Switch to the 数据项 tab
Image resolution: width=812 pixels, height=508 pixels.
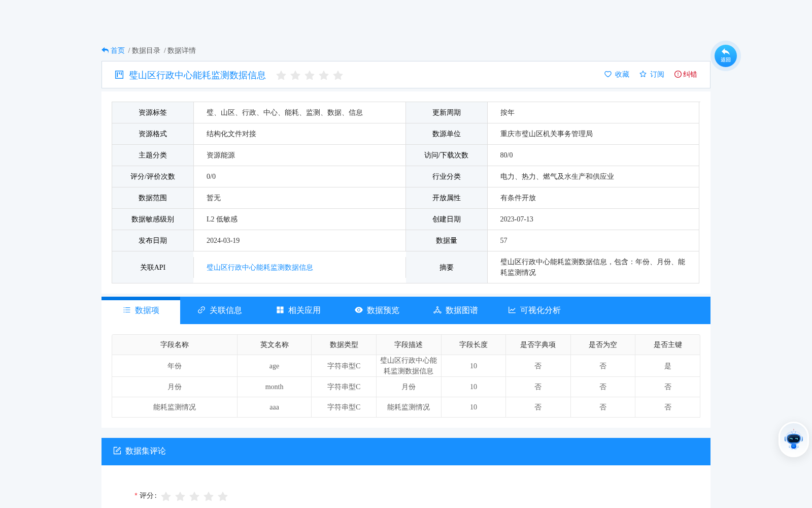[141, 310]
